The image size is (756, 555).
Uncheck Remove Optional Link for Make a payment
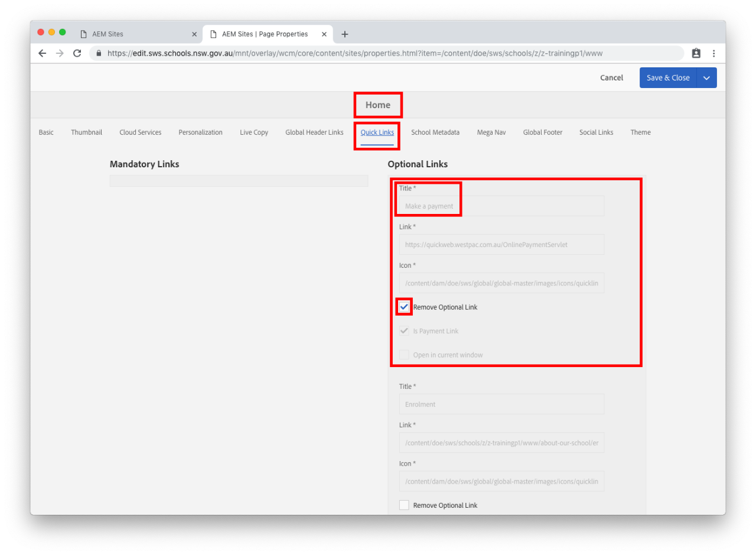coord(404,307)
